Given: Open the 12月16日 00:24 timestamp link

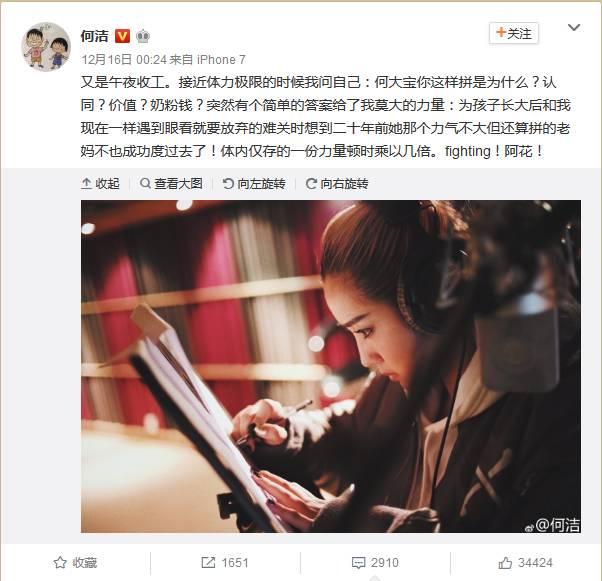Looking at the screenshot, I should [x=124, y=60].
